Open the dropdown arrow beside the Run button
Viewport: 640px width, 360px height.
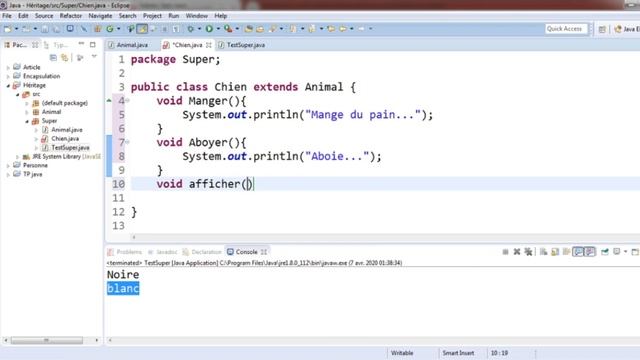tap(218, 29)
